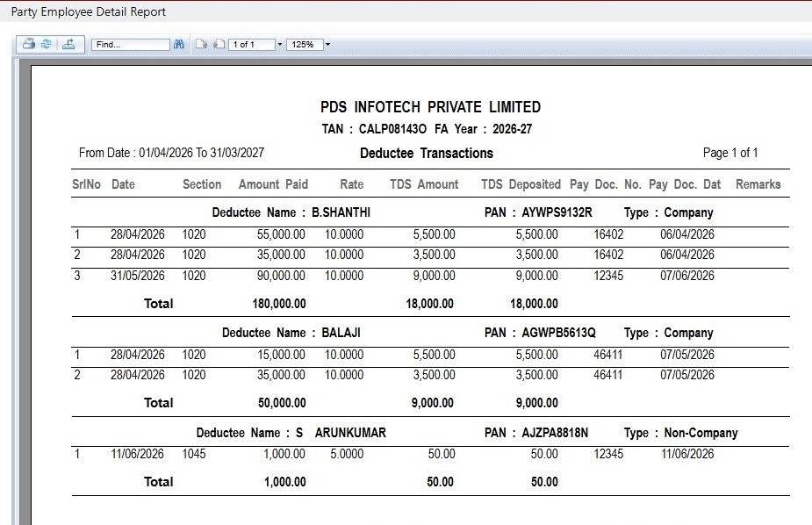The image size is (812, 525).
Task: Click total amount 1,000.00 in bold
Action: click(284, 482)
